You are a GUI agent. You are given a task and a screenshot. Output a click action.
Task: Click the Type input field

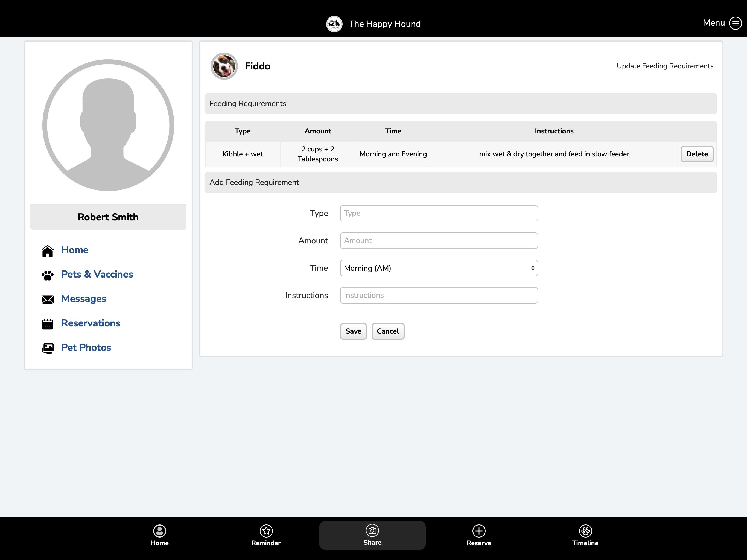439,214
